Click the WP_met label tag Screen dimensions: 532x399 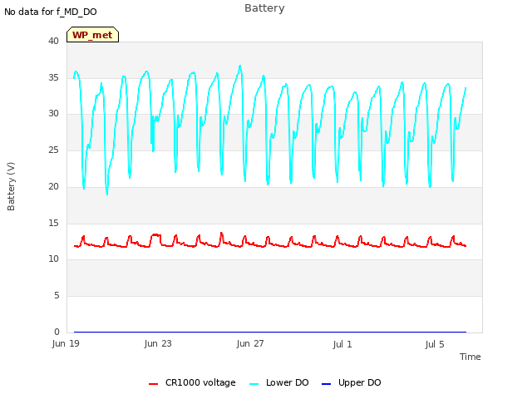click(92, 35)
